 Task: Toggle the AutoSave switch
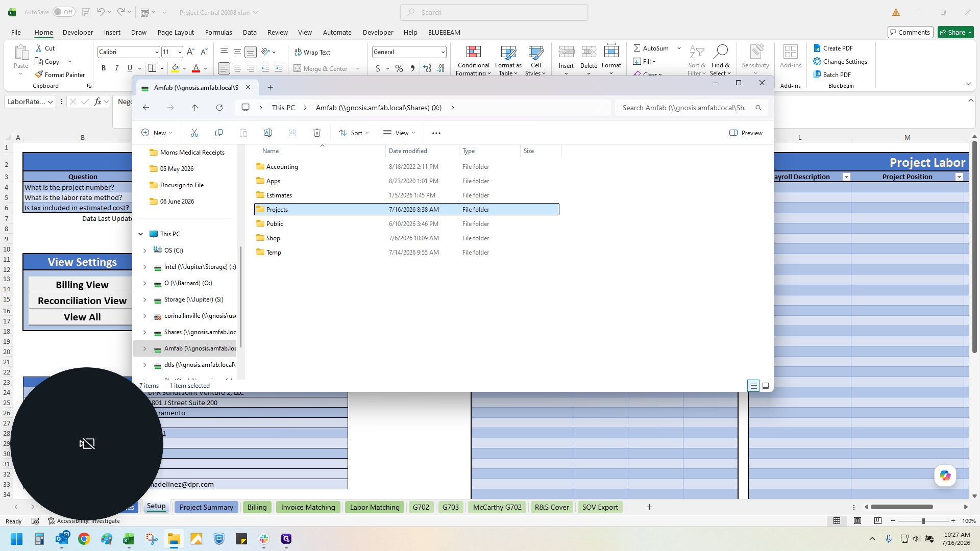click(x=64, y=12)
